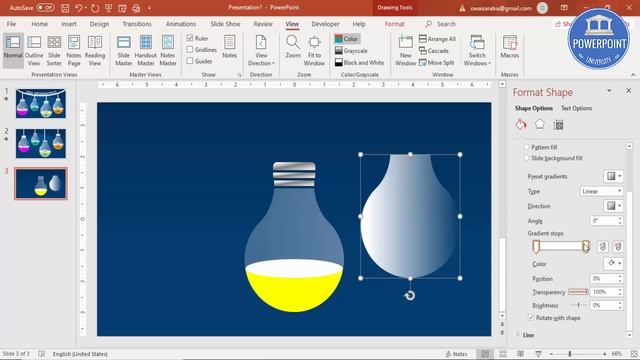Screen dimensions: 640x360
Task: Open Show group dialog launcher
Action: [x=239, y=75]
